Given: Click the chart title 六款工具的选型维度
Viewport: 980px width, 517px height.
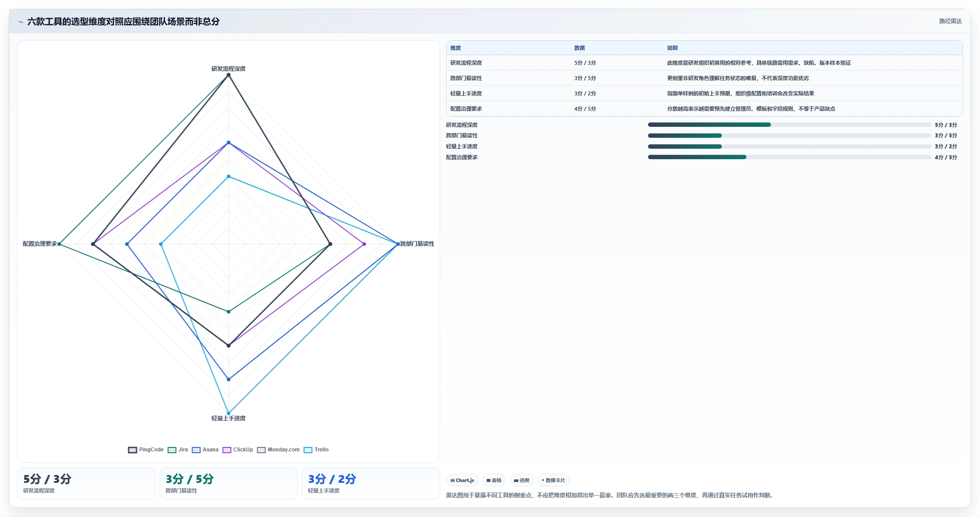Looking at the screenshot, I should pos(123,21).
